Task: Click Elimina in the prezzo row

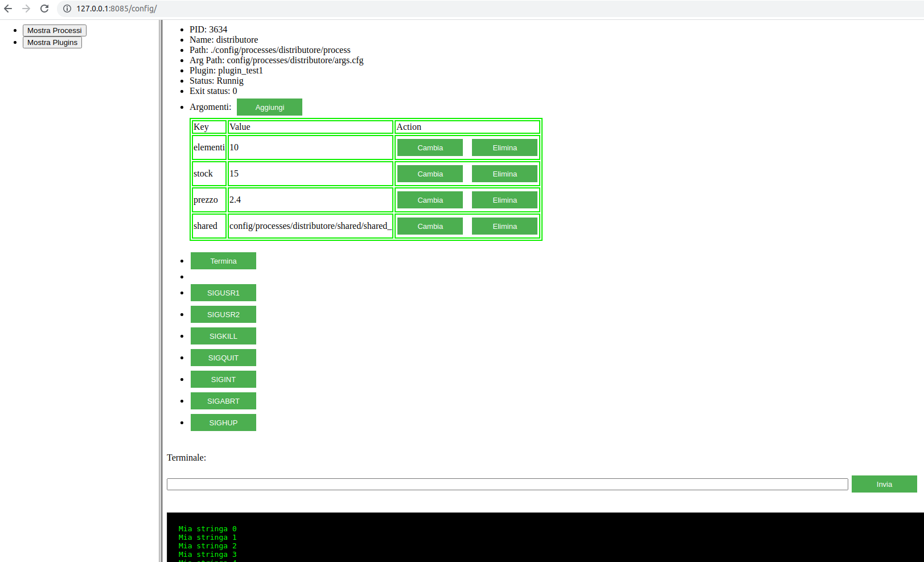Action: click(504, 200)
